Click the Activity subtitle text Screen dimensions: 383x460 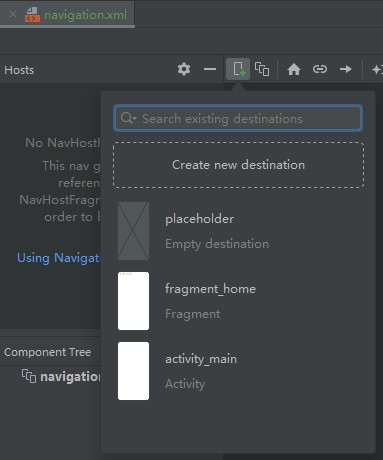tap(185, 384)
